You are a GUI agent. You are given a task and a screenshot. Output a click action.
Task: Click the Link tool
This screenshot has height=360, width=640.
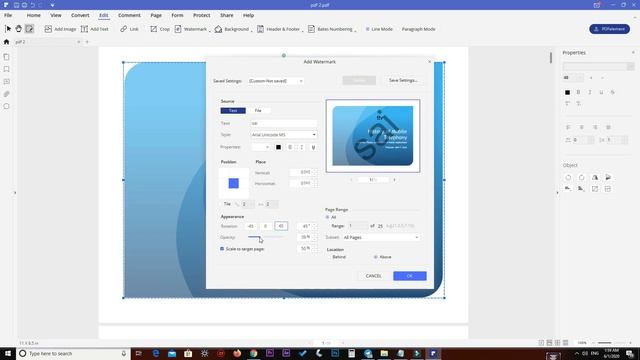pos(129,29)
